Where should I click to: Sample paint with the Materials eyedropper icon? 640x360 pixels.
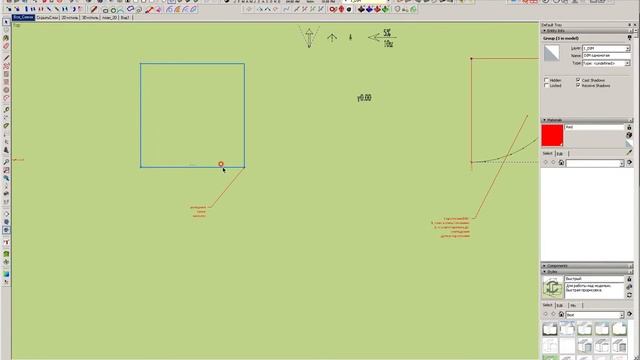[x=629, y=153]
